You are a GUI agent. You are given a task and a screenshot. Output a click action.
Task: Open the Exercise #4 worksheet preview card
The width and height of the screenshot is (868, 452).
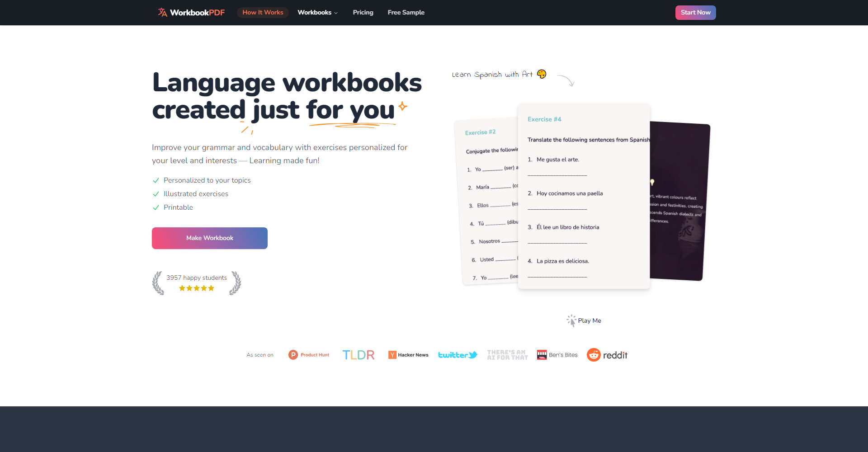coord(584,197)
